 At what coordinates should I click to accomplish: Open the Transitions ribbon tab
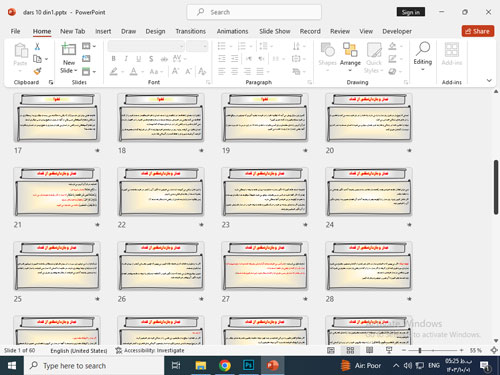click(190, 31)
